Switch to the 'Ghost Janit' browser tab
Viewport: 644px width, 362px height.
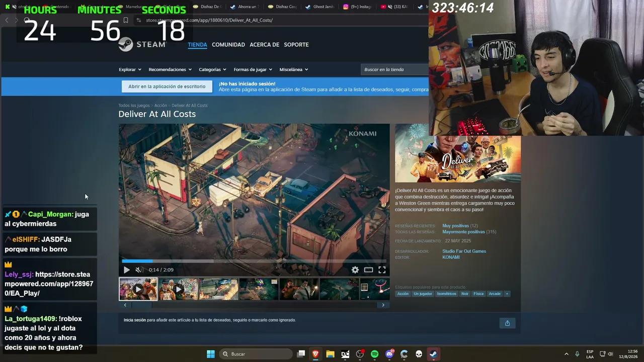tap(320, 7)
